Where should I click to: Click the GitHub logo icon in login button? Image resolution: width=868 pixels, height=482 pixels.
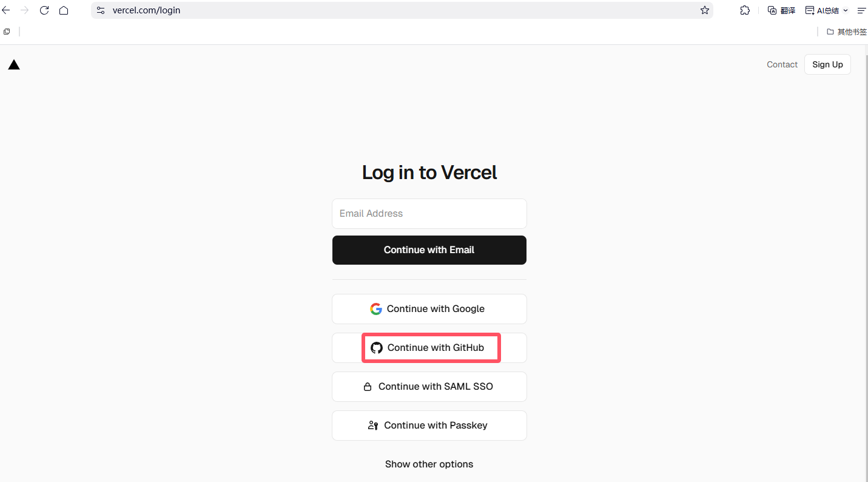pos(377,347)
